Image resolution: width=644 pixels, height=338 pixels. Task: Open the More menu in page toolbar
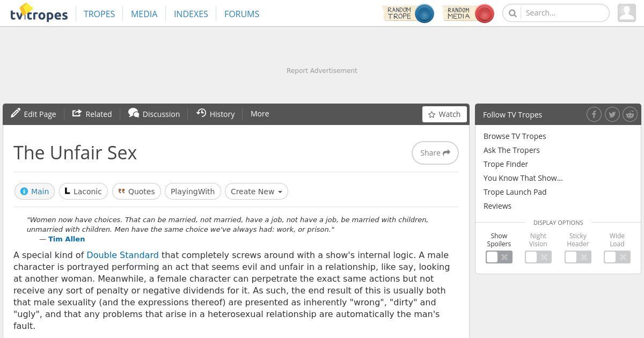click(x=260, y=114)
